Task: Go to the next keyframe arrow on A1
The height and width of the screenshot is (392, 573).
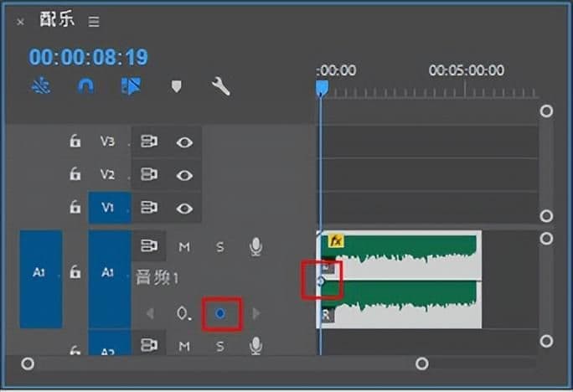Action: 256,313
